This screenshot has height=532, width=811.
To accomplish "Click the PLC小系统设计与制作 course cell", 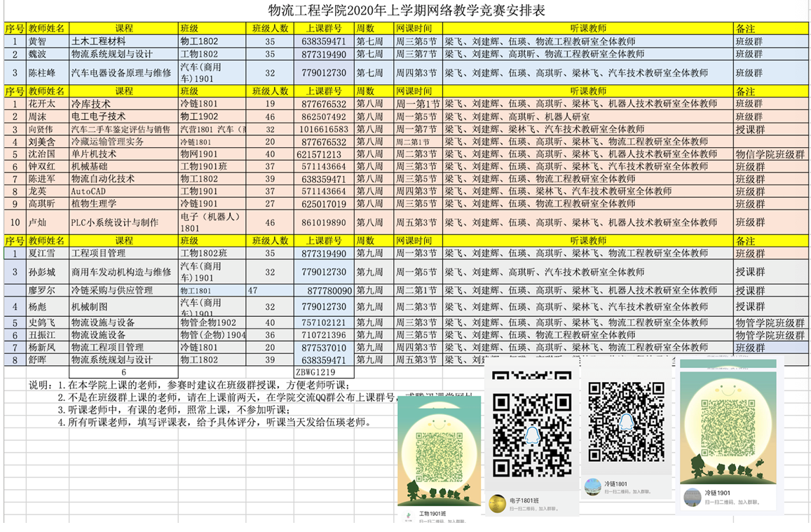I will pyautogui.click(x=123, y=222).
